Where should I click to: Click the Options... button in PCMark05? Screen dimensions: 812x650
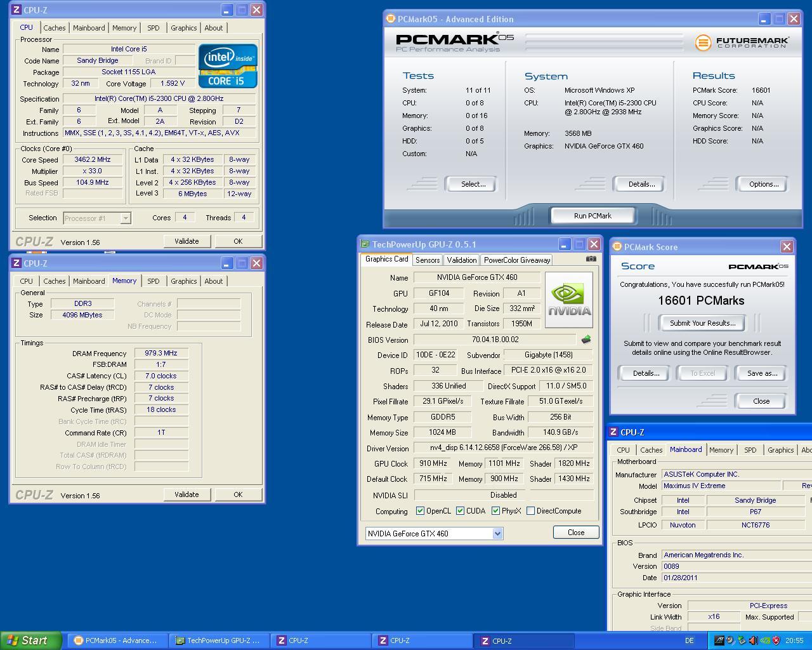(x=763, y=184)
